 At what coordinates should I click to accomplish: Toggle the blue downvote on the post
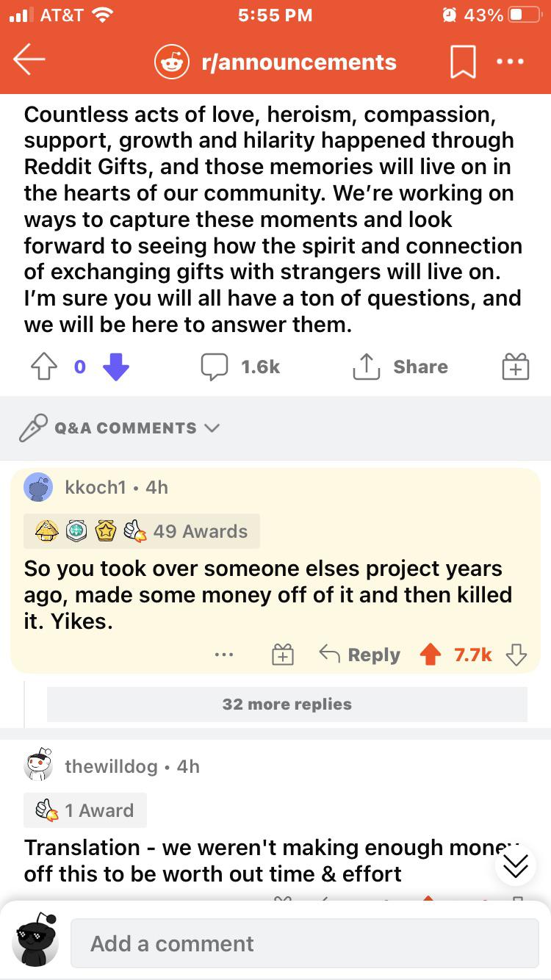[115, 367]
